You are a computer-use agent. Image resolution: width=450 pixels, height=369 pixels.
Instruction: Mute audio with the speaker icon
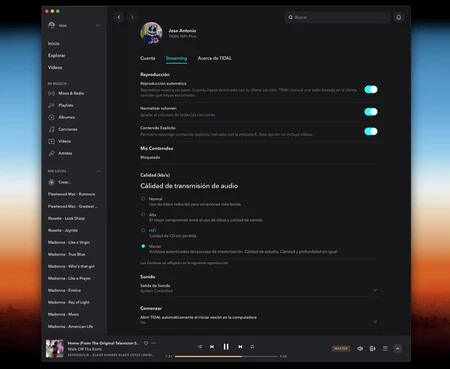click(360, 349)
